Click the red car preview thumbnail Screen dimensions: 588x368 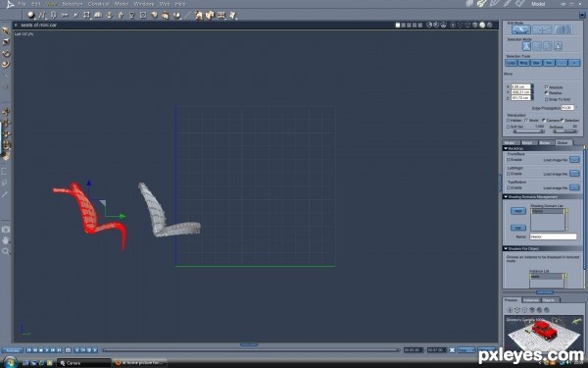click(x=544, y=333)
